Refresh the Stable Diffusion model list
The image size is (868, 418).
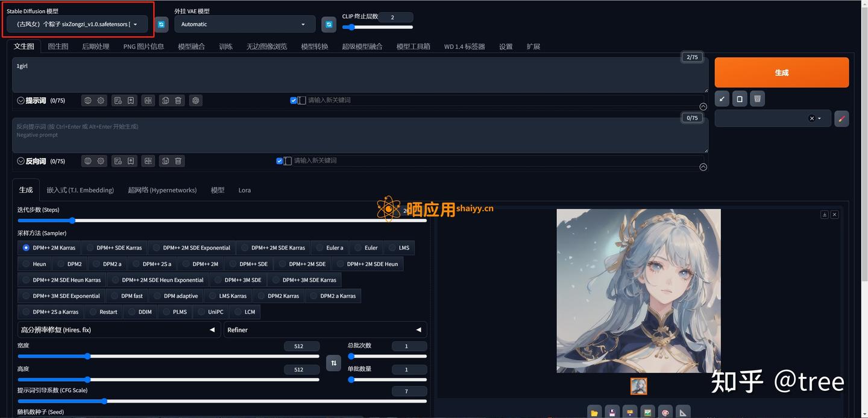tap(161, 24)
